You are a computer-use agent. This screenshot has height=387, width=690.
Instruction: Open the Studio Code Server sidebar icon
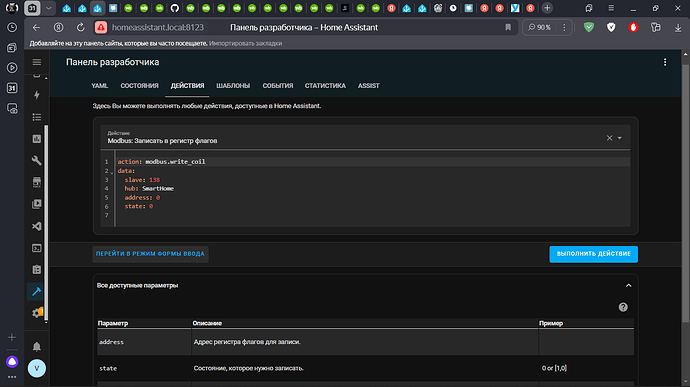click(x=37, y=226)
